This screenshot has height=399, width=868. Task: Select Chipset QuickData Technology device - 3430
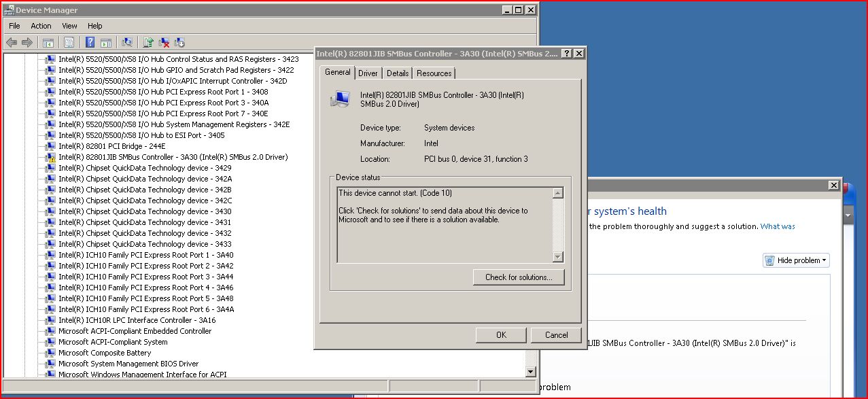[x=145, y=211]
